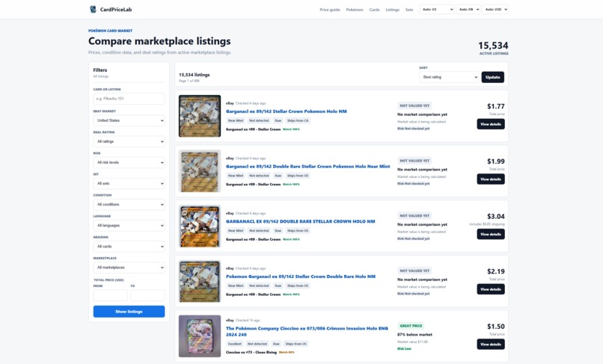Click the 'includes $0.85 shipping' note

[487, 224]
